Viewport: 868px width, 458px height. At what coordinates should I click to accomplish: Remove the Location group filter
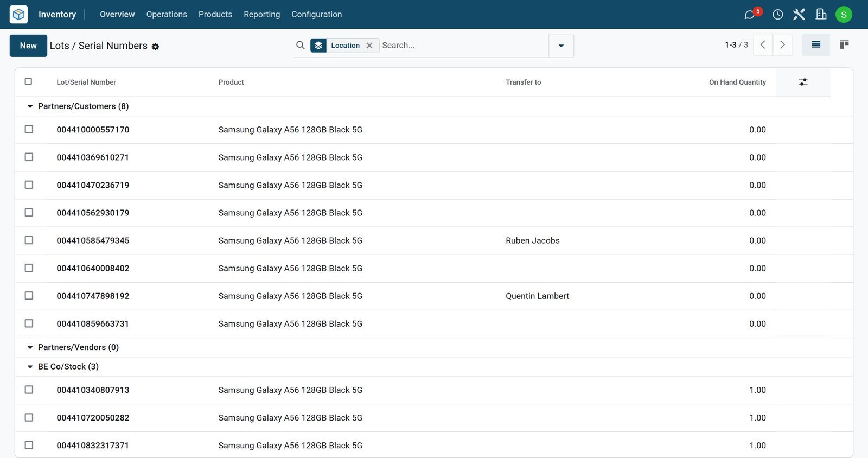tap(369, 46)
